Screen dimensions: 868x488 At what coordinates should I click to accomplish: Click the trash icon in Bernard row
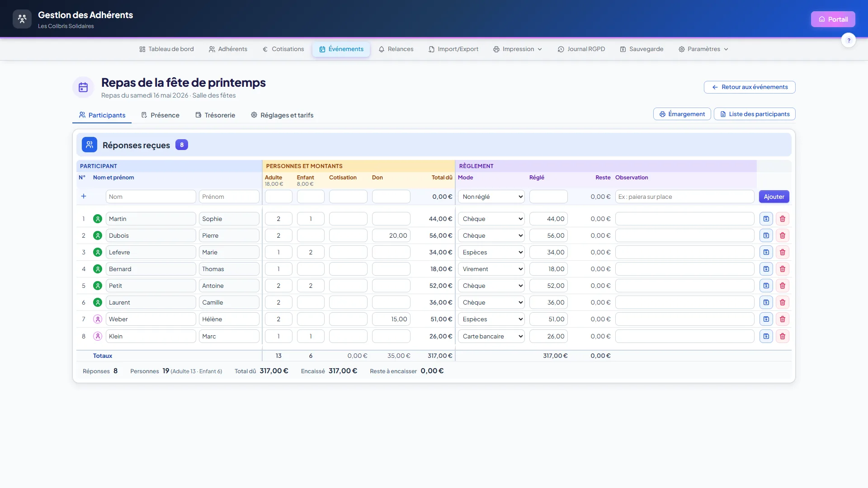pos(783,269)
